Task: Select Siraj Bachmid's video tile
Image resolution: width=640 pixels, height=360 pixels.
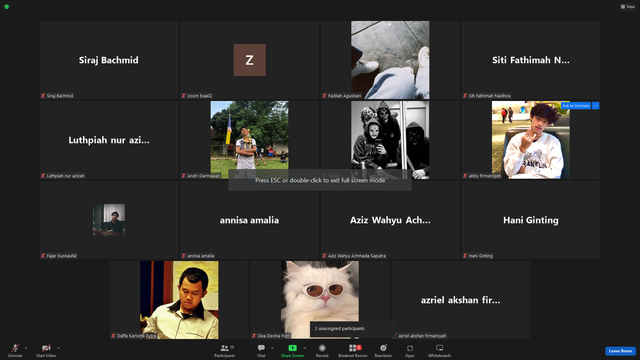Action: [x=109, y=60]
